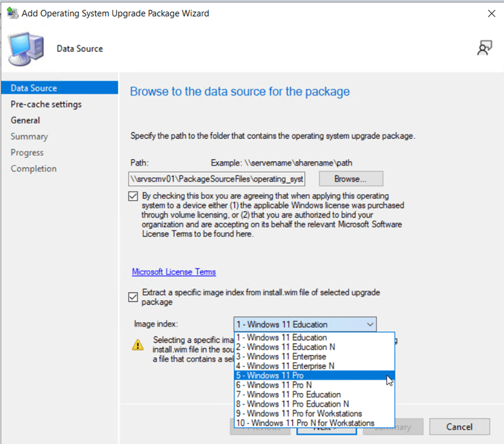The height and width of the screenshot is (444, 504).
Task: Go to the General wizard step
Action: click(x=25, y=120)
